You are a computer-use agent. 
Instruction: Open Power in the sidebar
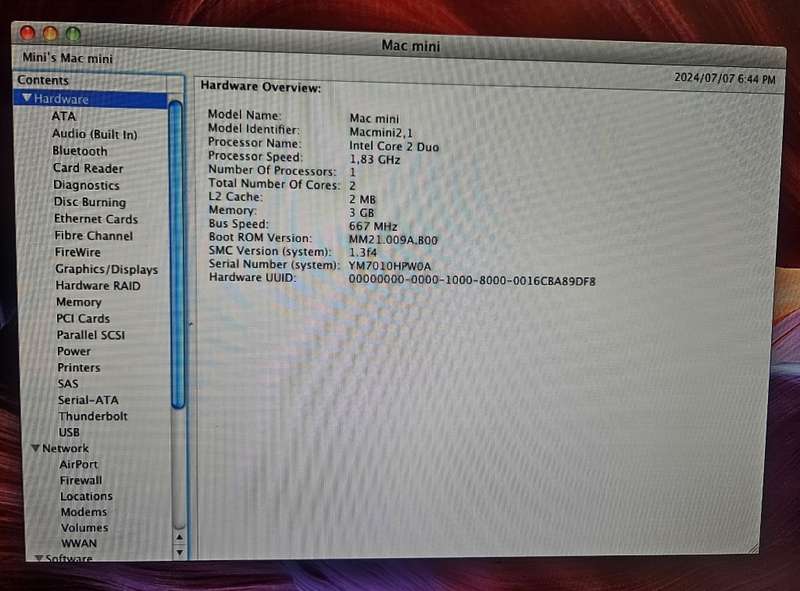pos(74,351)
